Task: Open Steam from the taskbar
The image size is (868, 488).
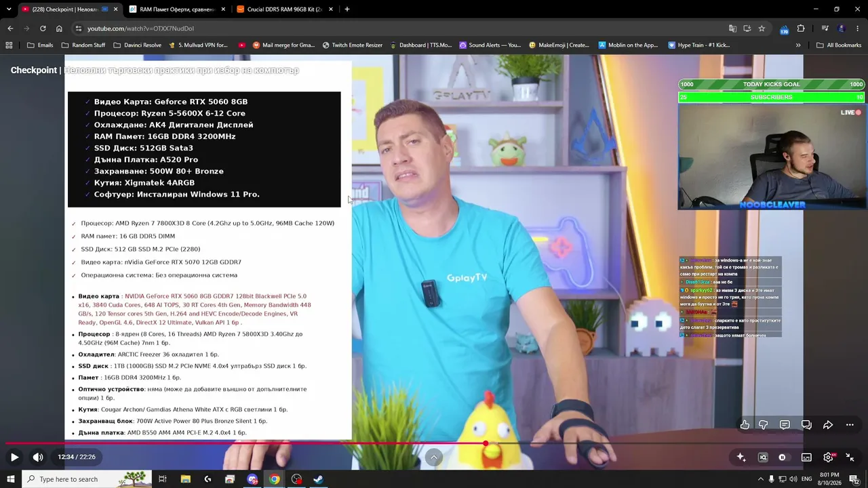Action: 318,479
